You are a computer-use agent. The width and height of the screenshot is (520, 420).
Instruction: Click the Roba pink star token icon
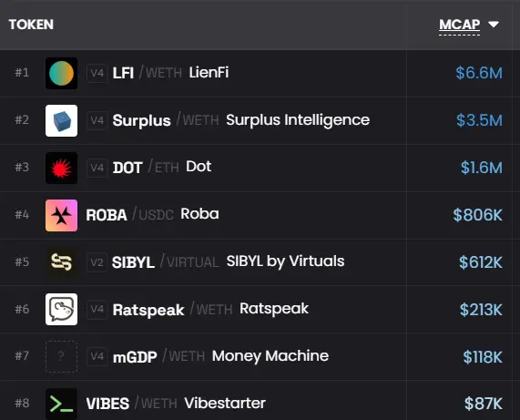coord(61,215)
